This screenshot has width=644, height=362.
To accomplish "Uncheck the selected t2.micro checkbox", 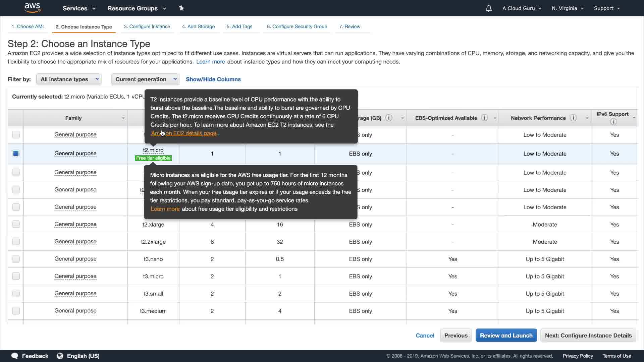I will pos(16,154).
